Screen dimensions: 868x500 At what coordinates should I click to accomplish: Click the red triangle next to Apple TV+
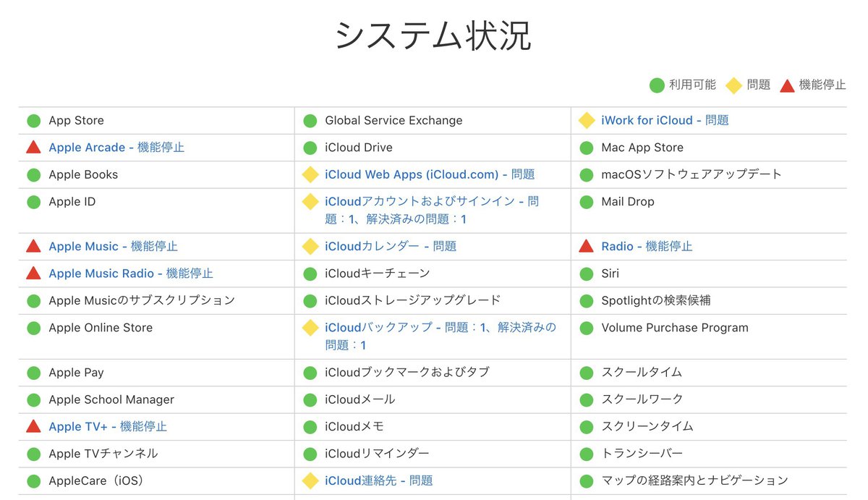33,427
